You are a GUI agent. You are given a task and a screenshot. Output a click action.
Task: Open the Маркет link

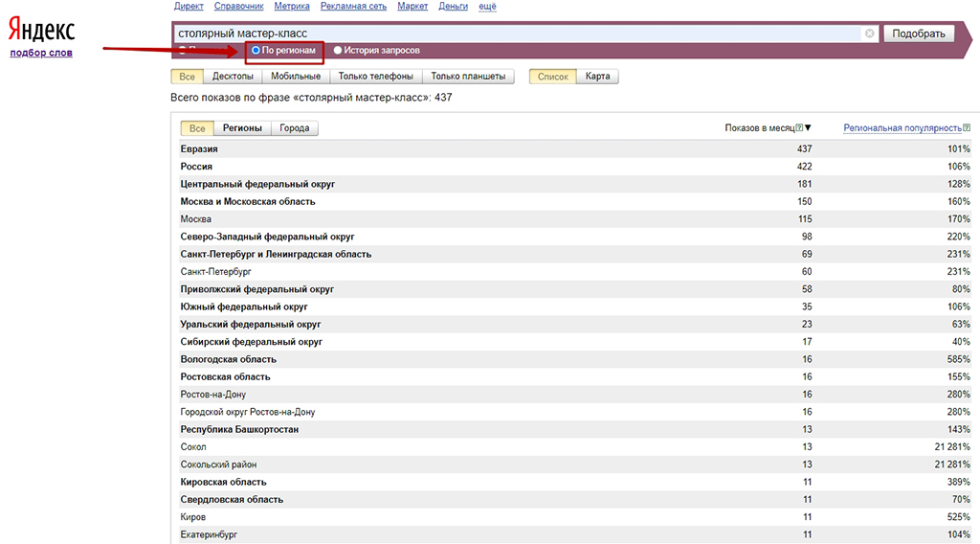pyautogui.click(x=412, y=7)
